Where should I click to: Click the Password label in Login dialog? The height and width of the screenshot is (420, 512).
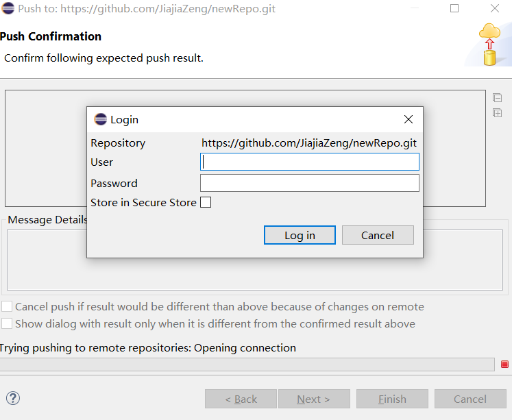point(114,184)
